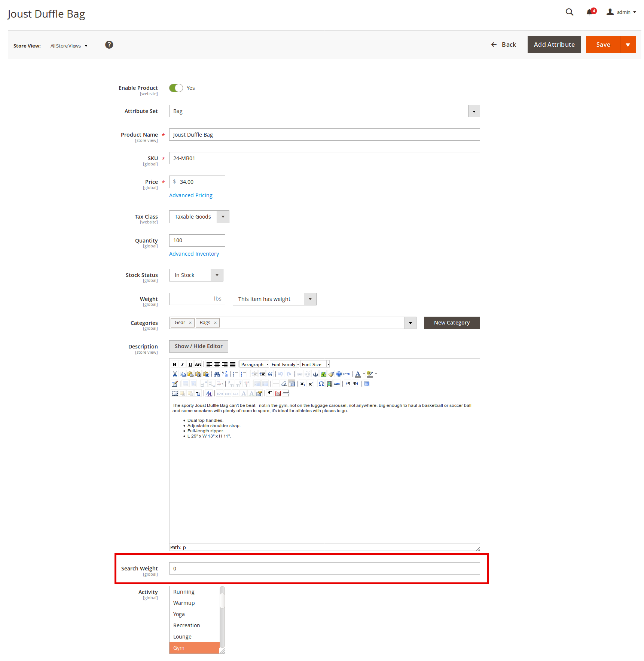Open the admin notifications bell
This screenshot has height=661, width=644.
tap(589, 12)
